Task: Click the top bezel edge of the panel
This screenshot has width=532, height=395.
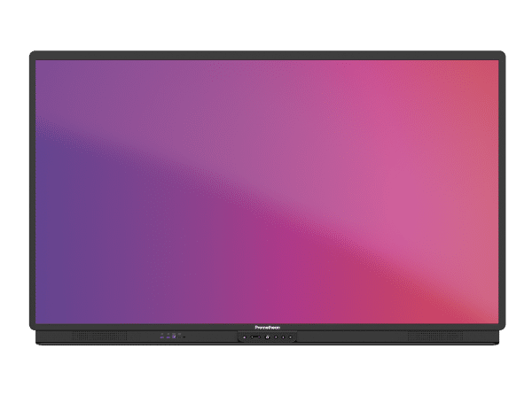Action: [x=266, y=52]
